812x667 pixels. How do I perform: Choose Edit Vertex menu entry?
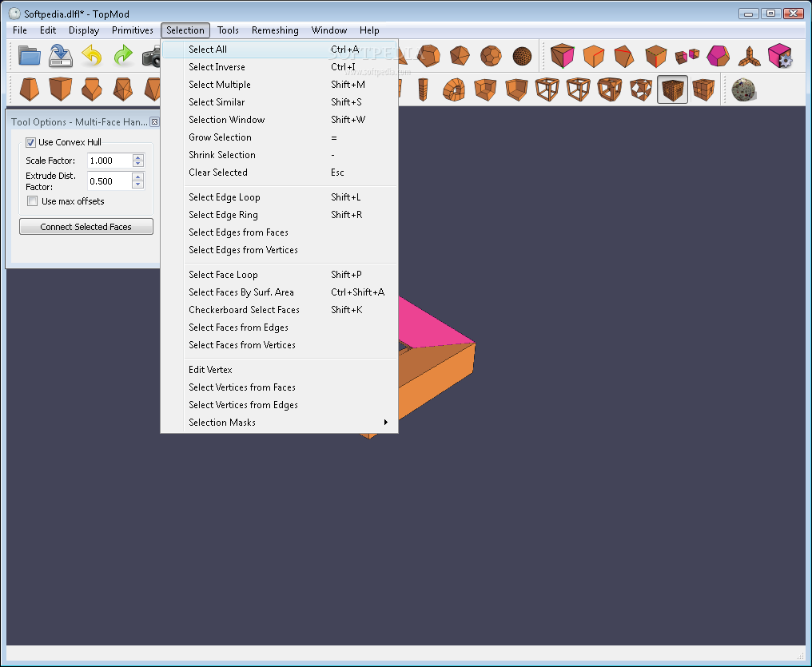pyautogui.click(x=280, y=370)
